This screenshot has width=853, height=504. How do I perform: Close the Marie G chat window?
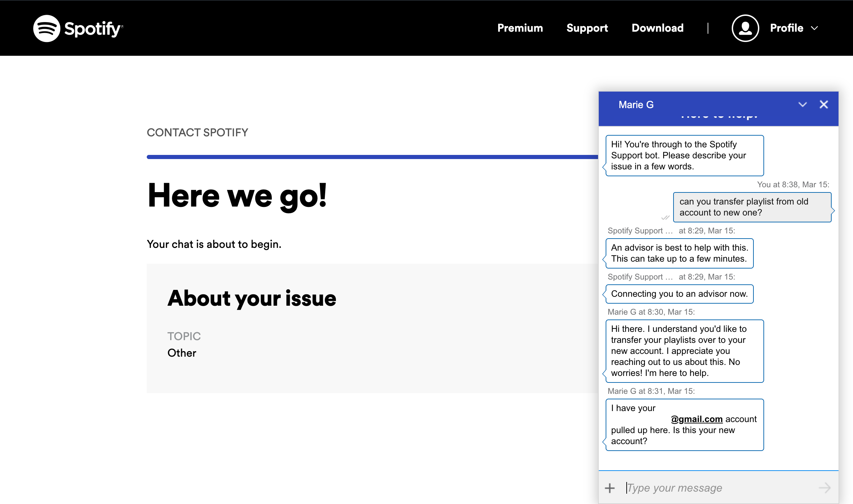pyautogui.click(x=824, y=105)
